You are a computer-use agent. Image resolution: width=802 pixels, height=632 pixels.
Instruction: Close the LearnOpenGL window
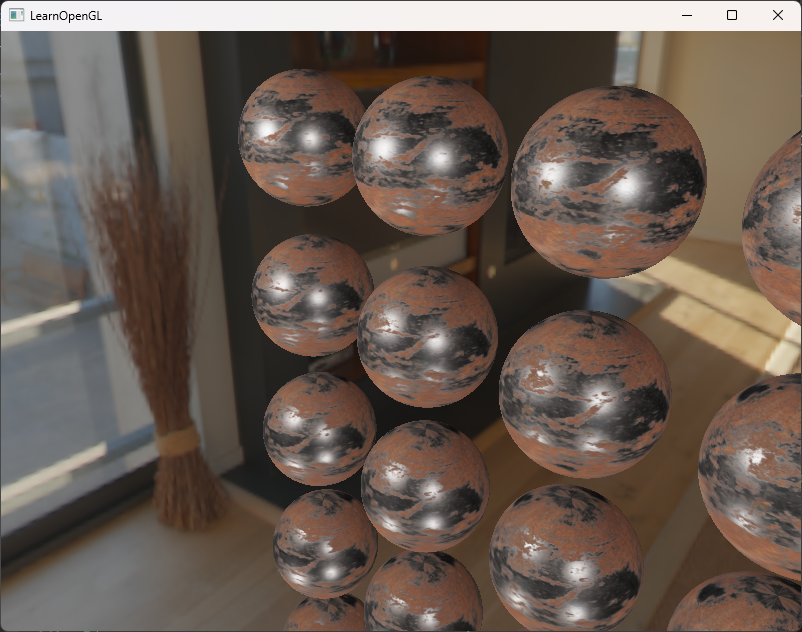click(x=777, y=15)
